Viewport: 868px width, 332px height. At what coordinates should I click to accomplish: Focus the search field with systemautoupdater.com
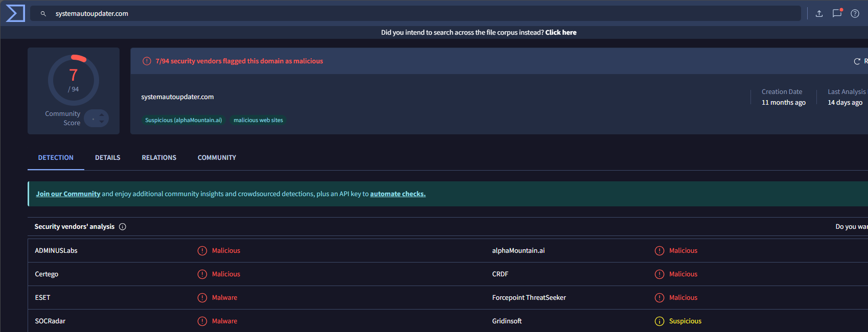(x=415, y=14)
